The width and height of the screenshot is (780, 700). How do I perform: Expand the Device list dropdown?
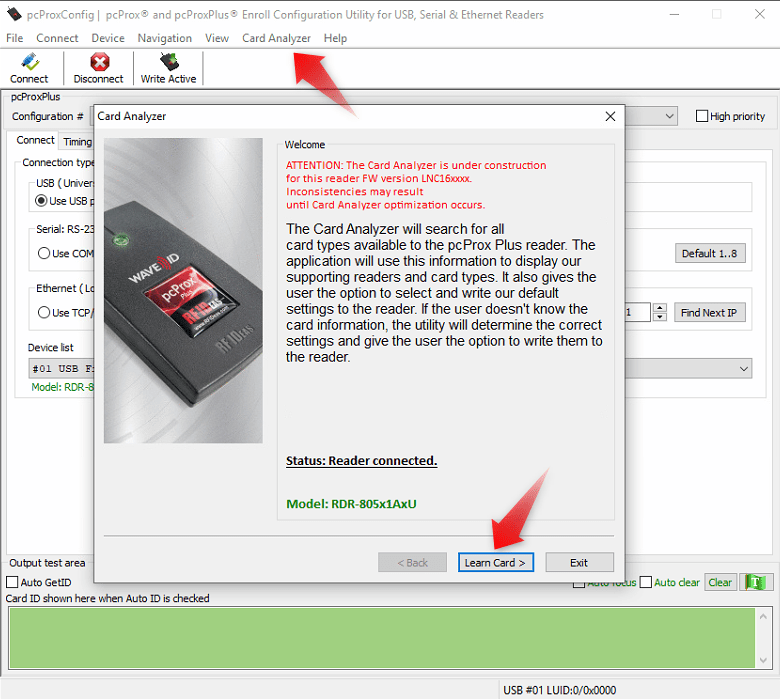point(744,369)
